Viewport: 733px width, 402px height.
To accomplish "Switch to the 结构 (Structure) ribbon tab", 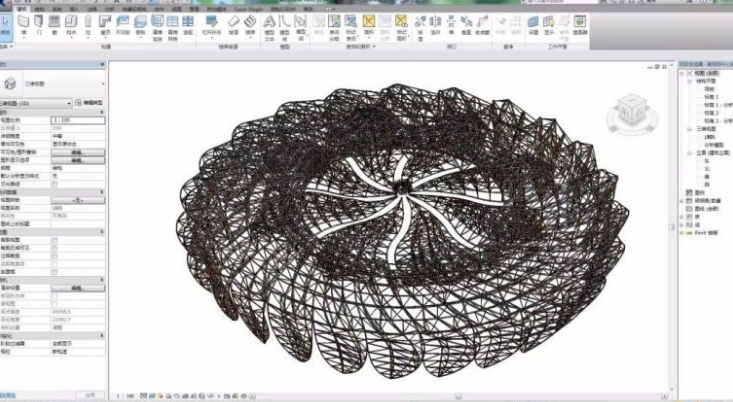I will (x=39, y=9).
